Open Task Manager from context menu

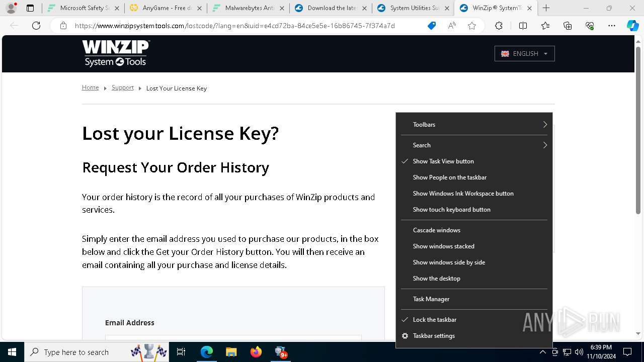click(x=474, y=299)
